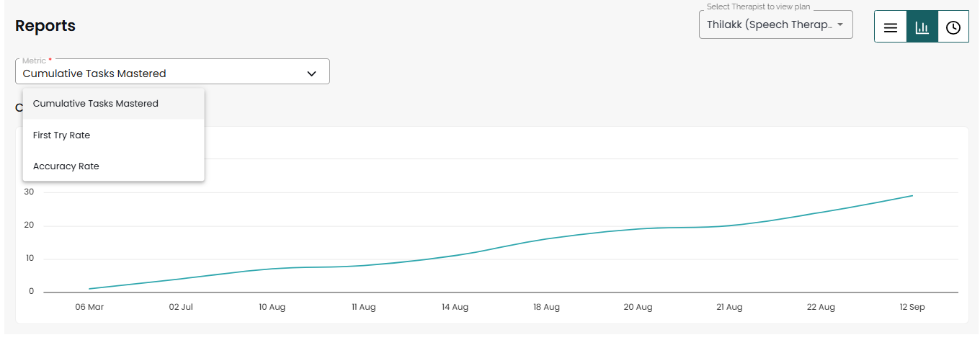This screenshot has height=353, width=980.
Task: Click the 20 Aug axis label
Action: click(x=638, y=307)
